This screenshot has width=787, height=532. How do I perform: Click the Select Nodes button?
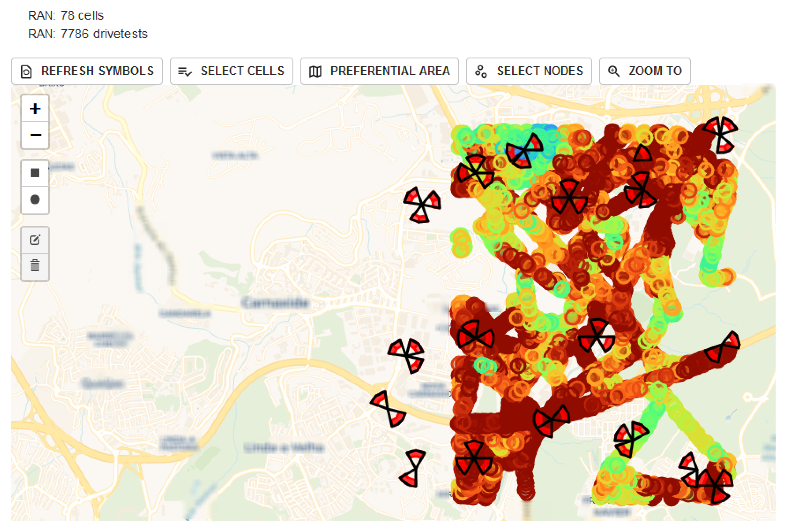(x=529, y=71)
